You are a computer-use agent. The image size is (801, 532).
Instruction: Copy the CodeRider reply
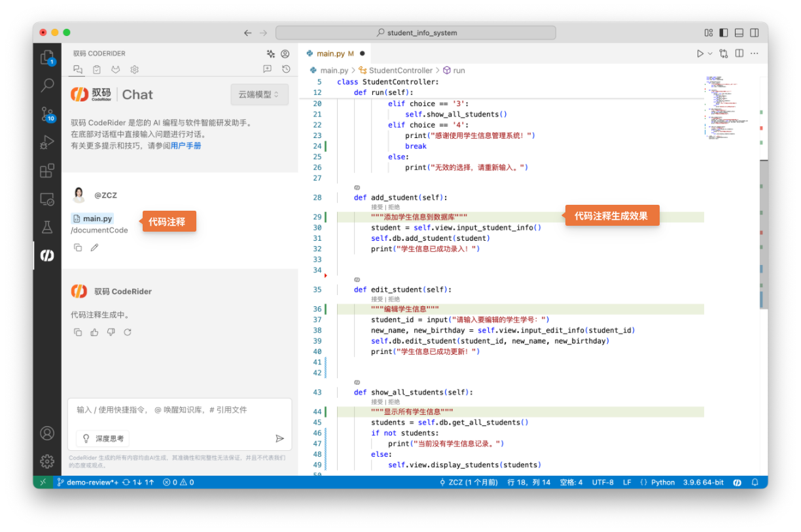tap(78, 332)
